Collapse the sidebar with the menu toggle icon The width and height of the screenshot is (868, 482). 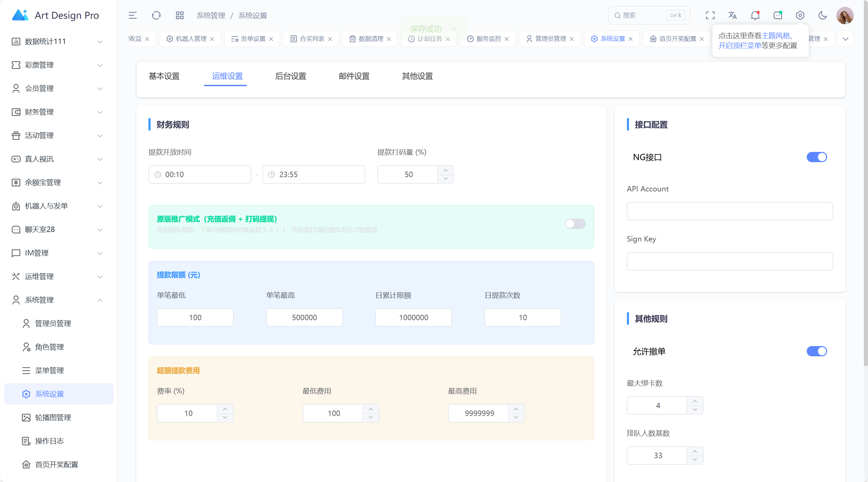pyautogui.click(x=132, y=15)
